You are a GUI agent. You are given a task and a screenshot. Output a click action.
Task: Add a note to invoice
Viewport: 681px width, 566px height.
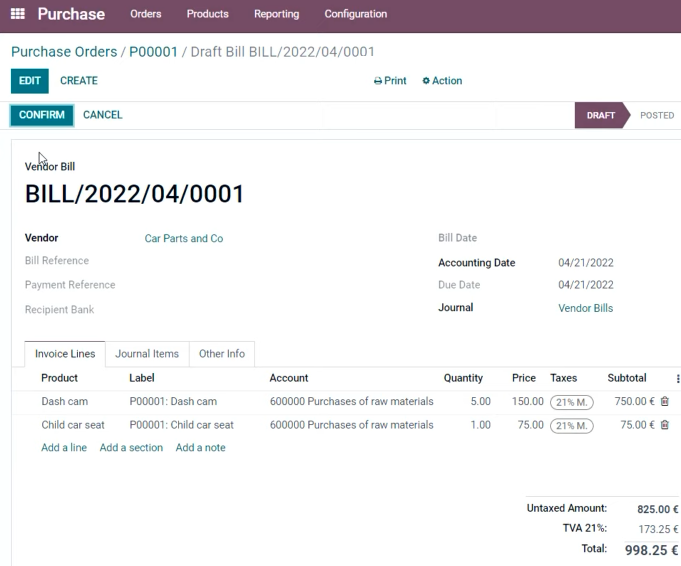[x=200, y=447]
